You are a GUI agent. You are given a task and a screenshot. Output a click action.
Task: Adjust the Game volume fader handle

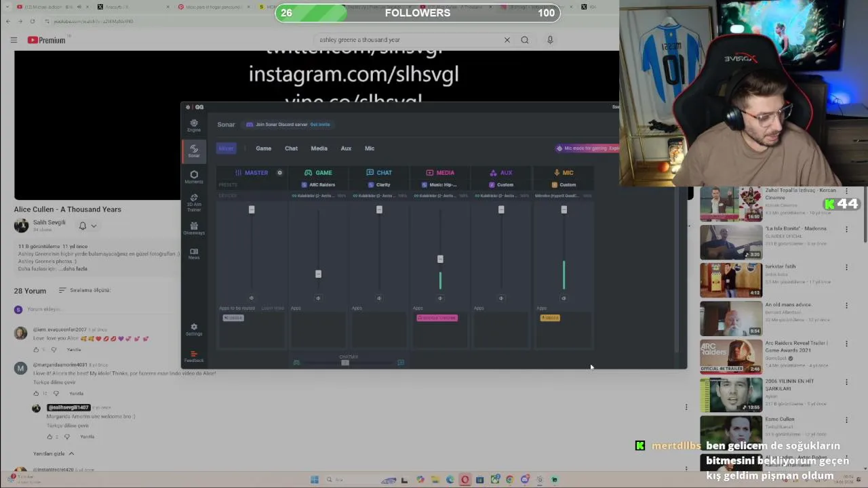318,274
